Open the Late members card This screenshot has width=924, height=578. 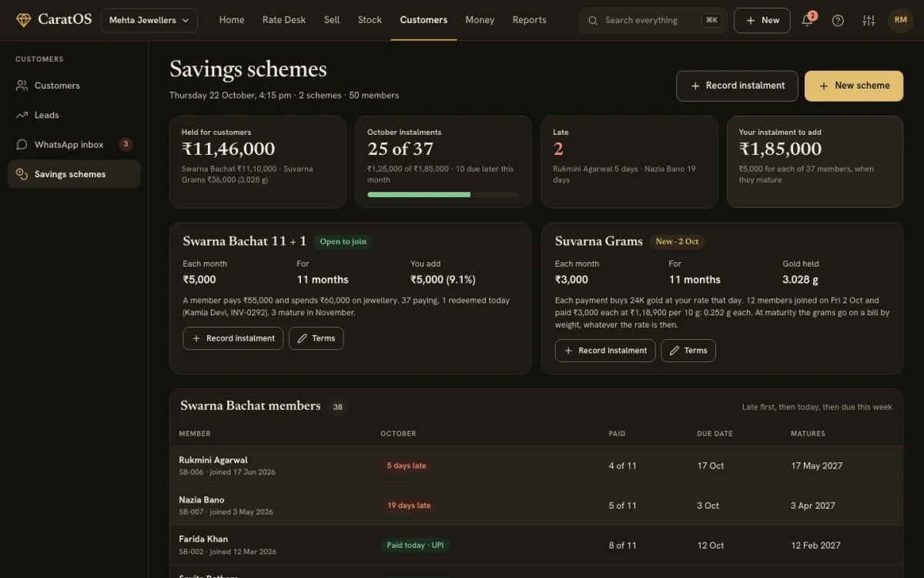coord(629,162)
